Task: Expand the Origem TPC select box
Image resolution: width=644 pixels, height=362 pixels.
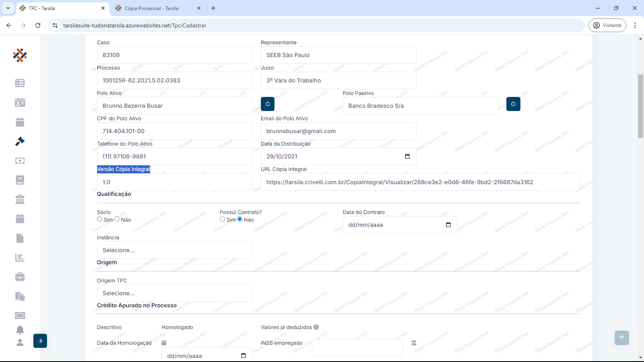Action: point(175,293)
